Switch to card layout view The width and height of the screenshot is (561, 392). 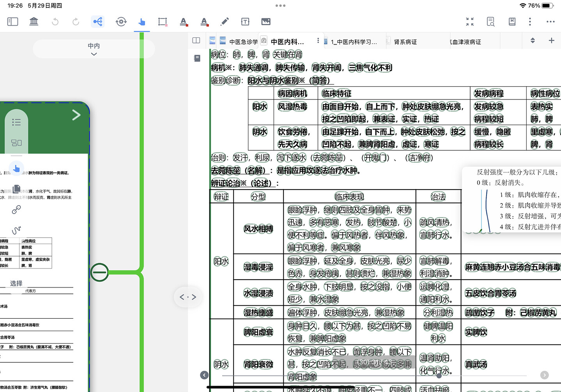[x=16, y=143]
